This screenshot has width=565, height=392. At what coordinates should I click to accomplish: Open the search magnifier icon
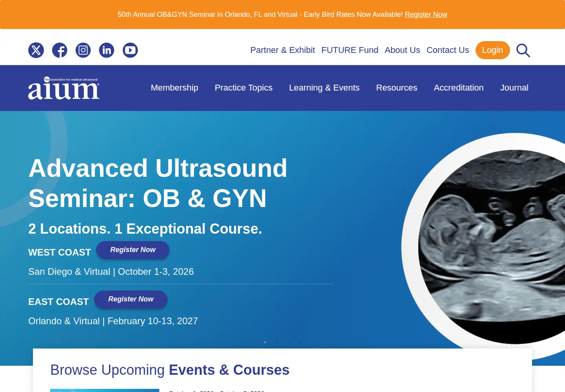click(x=523, y=51)
